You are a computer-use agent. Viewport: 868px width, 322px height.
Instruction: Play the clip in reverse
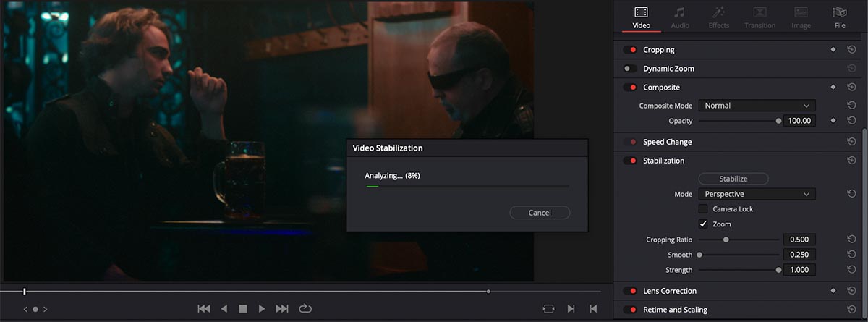pos(224,308)
